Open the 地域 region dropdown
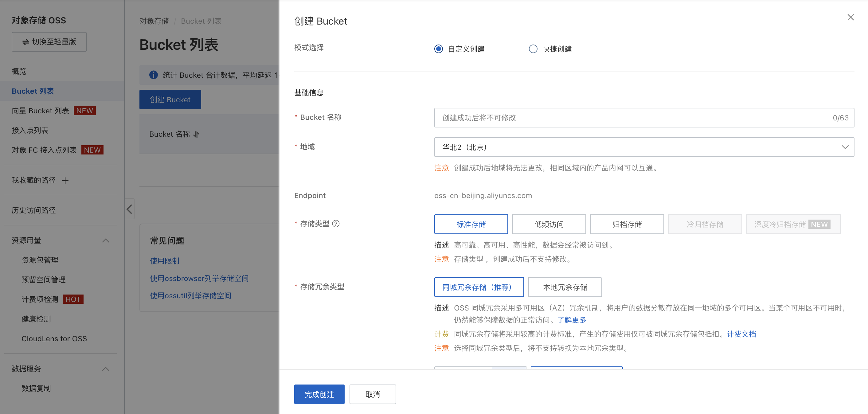Viewport: 868px width, 414px height. click(643, 147)
